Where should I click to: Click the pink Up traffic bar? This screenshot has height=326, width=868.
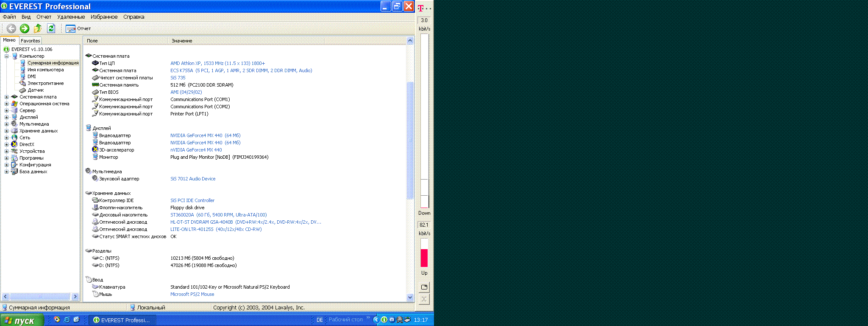coord(424,258)
